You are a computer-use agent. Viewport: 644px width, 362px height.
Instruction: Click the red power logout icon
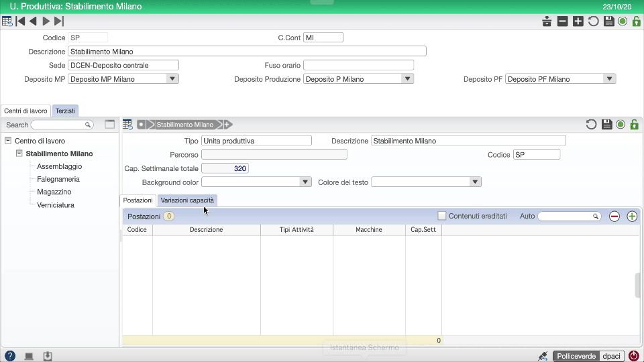(x=634, y=356)
